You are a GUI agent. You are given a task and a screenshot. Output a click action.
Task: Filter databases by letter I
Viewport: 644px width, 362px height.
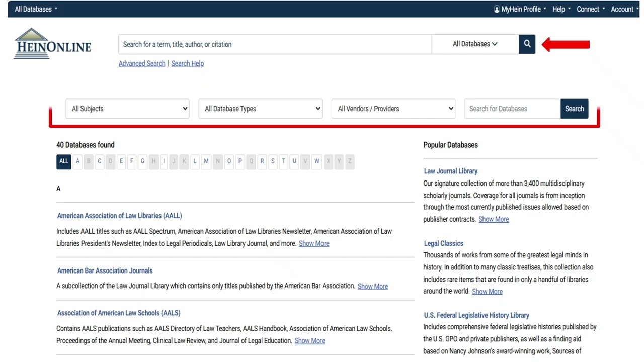[164, 161]
